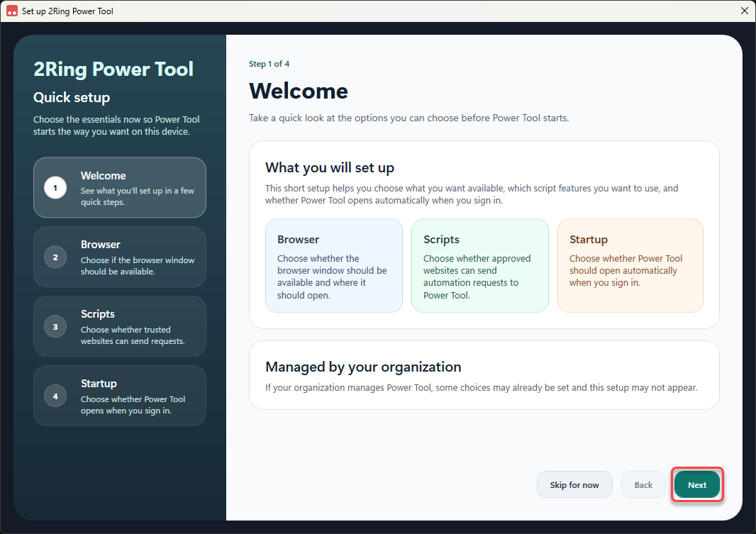This screenshot has height=534, width=756.
Task: Click the "Set up 2Ring Power Tool" window title
Action: tap(67, 11)
